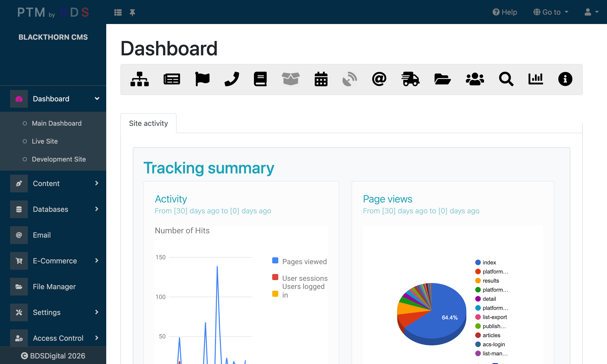Open the delivery truck icon on the toolbar
The height and width of the screenshot is (364, 607).
pyautogui.click(x=410, y=79)
